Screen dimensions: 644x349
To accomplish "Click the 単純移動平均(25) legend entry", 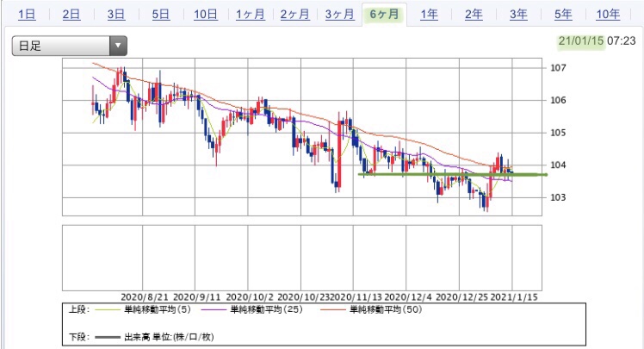I will point(251,309).
